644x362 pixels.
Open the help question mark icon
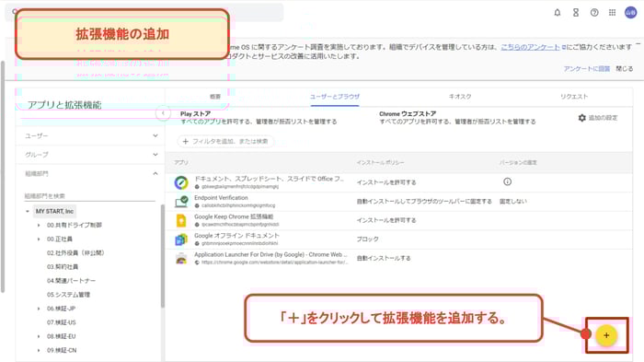pos(594,13)
